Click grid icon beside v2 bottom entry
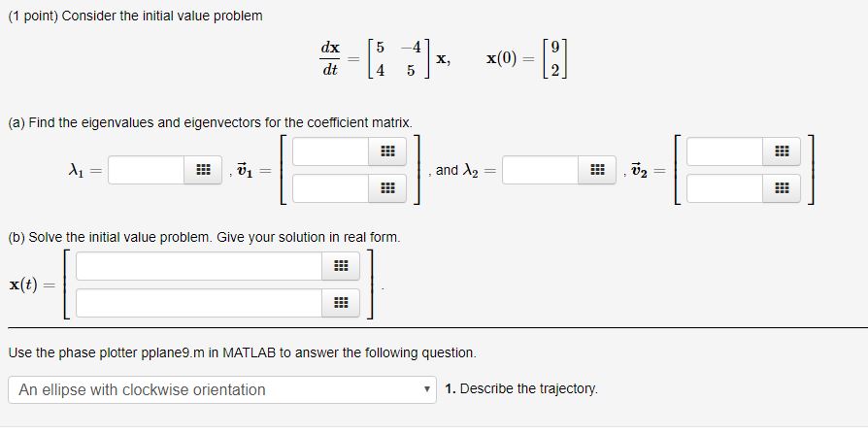868x435 pixels. 781,188
